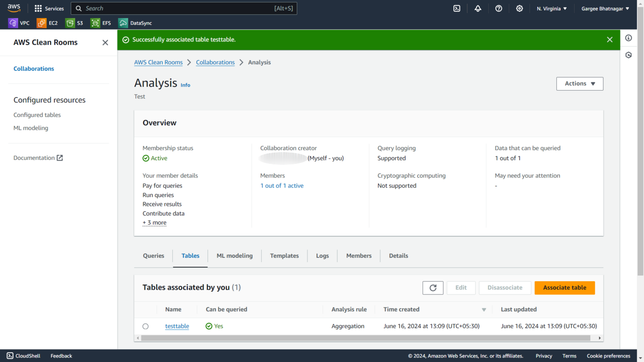Screen dimensions: 644x362
Task: Sort by the Time created arrow
Action: click(x=484, y=310)
